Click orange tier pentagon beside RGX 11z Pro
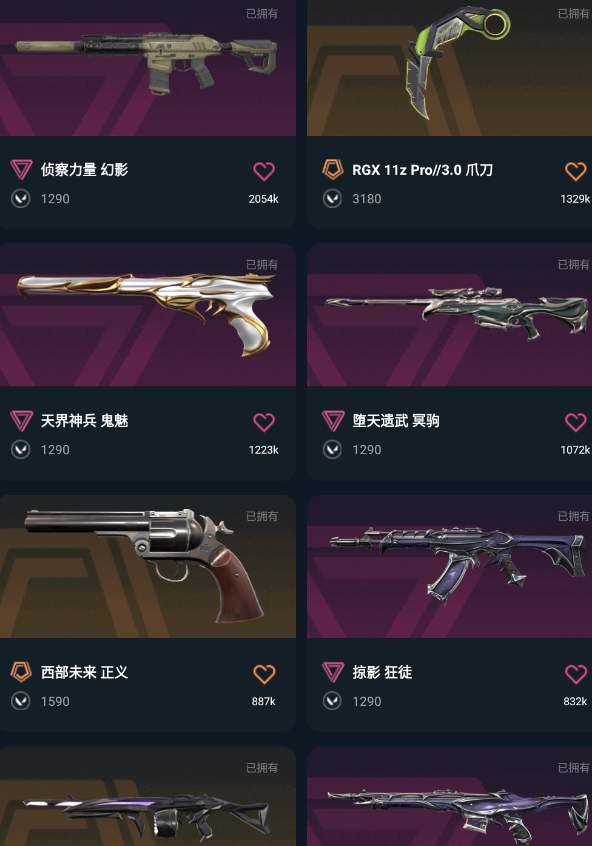Image resolution: width=592 pixels, height=846 pixels. tap(333, 169)
